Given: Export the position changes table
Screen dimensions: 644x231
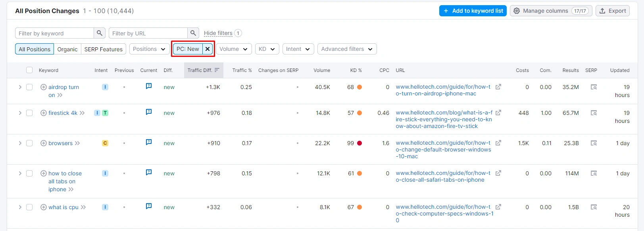Looking at the screenshot, I should tap(613, 11).
